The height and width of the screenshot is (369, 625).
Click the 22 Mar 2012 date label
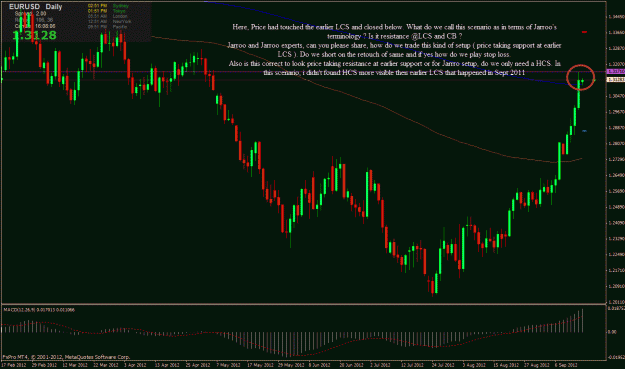pyautogui.click(x=106, y=365)
